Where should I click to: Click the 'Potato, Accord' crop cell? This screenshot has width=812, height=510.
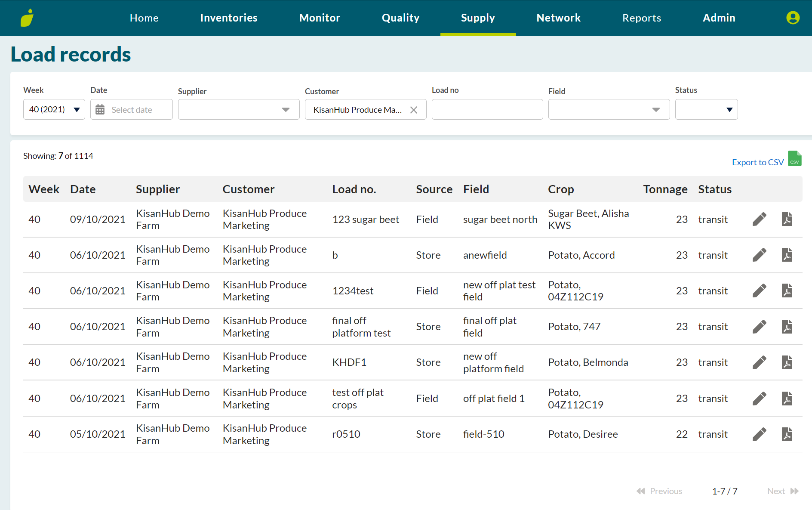tap(581, 255)
